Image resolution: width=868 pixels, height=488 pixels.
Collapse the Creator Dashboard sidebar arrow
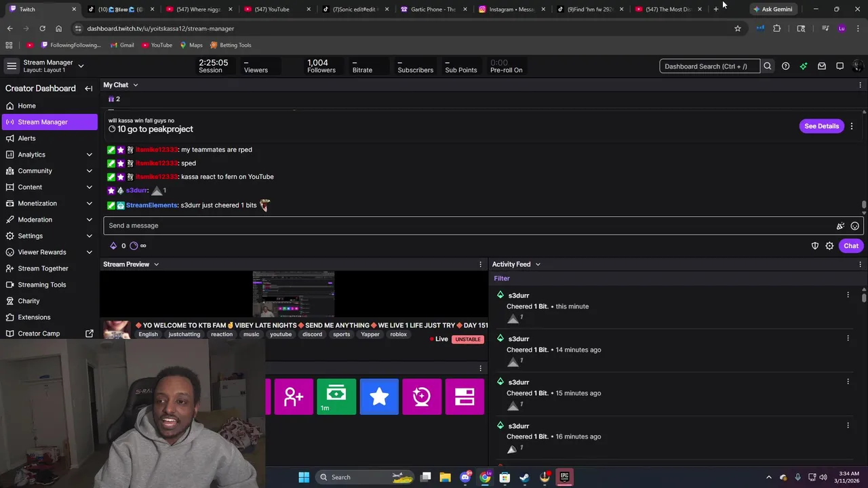click(88, 89)
